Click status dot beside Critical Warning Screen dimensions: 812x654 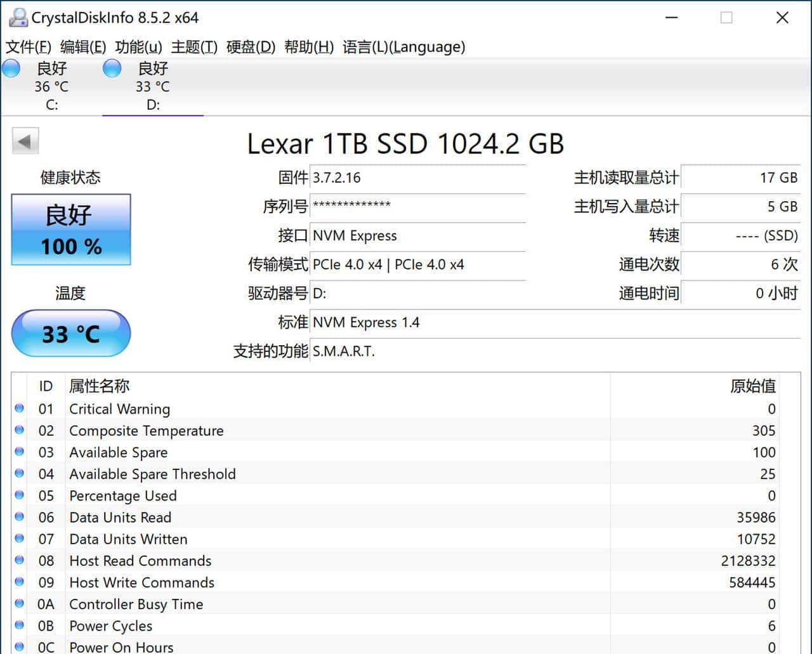20,409
